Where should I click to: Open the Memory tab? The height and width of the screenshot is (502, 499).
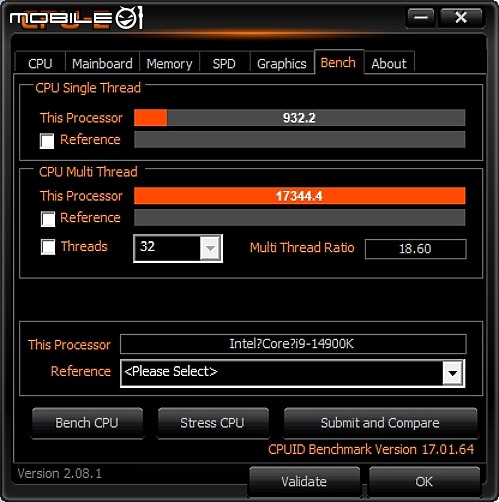tap(169, 63)
